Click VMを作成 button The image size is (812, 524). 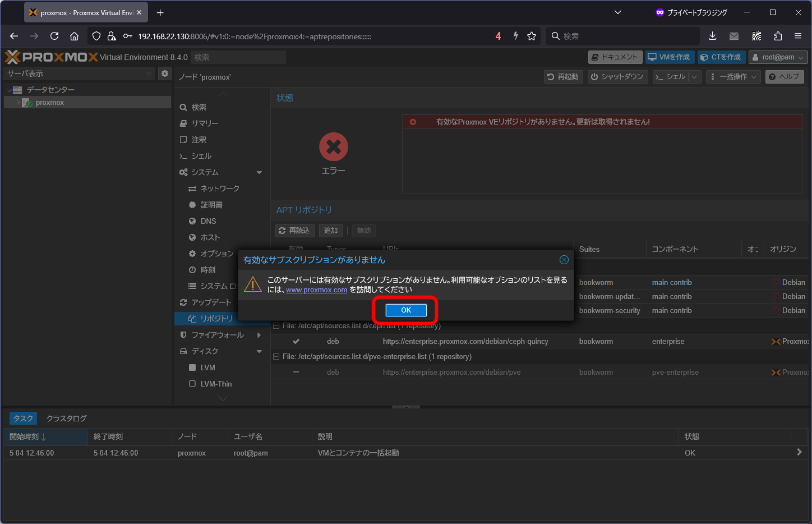tap(670, 57)
